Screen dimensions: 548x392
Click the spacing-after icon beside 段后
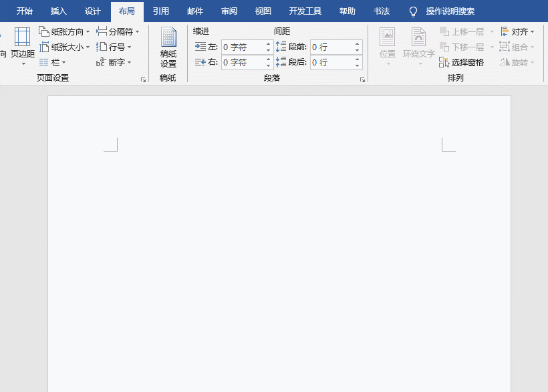tap(281, 62)
